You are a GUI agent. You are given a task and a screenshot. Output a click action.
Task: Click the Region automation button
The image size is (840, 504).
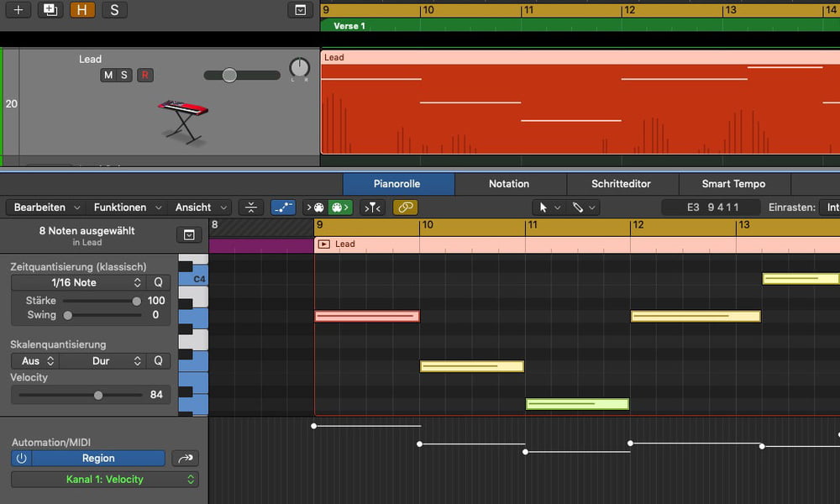tap(98, 459)
